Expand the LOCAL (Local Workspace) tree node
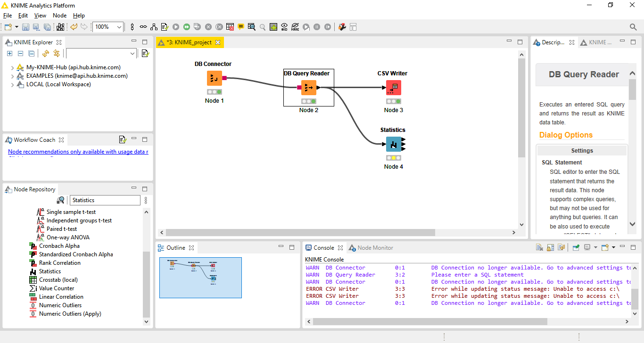644x343 pixels. click(12, 85)
